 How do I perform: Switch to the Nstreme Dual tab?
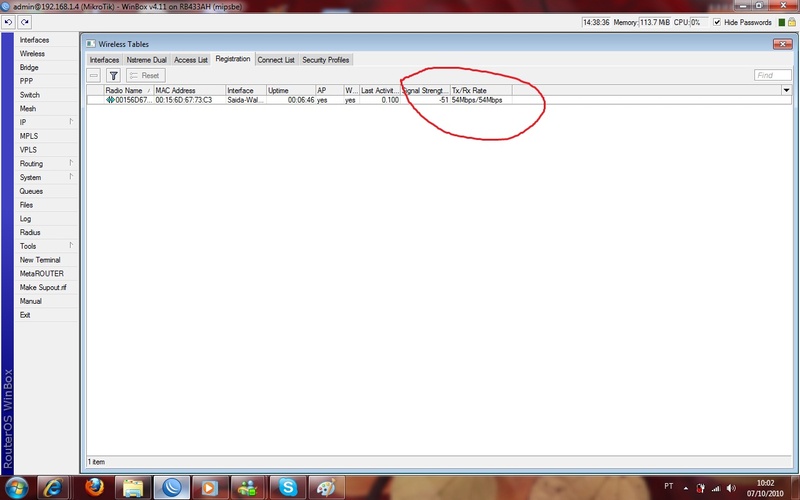146,60
